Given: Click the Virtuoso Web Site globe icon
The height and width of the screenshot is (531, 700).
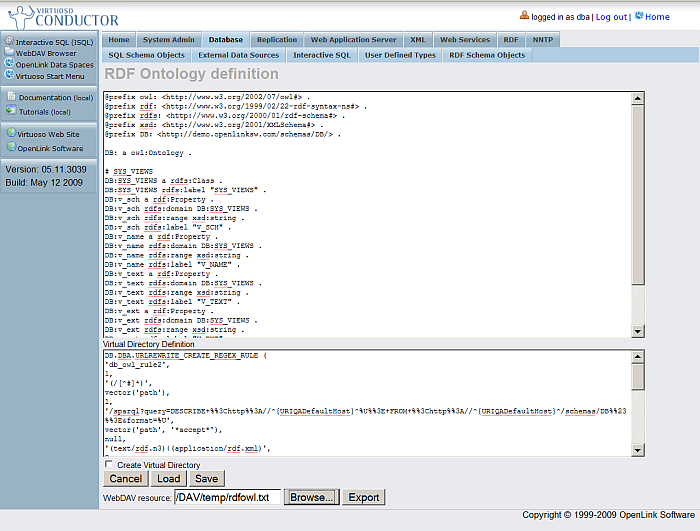Looking at the screenshot, I should pos(11,133).
